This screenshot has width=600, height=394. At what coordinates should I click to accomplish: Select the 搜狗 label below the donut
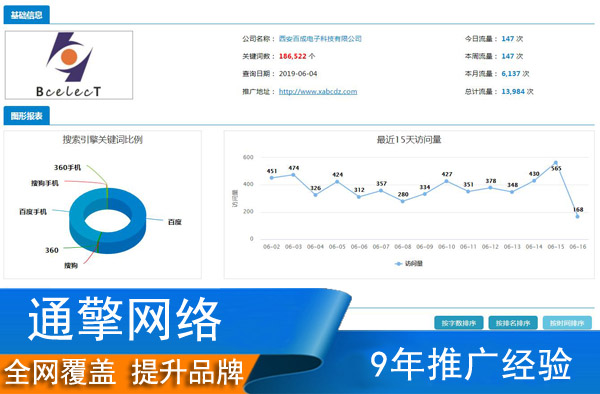coord(71,265)
